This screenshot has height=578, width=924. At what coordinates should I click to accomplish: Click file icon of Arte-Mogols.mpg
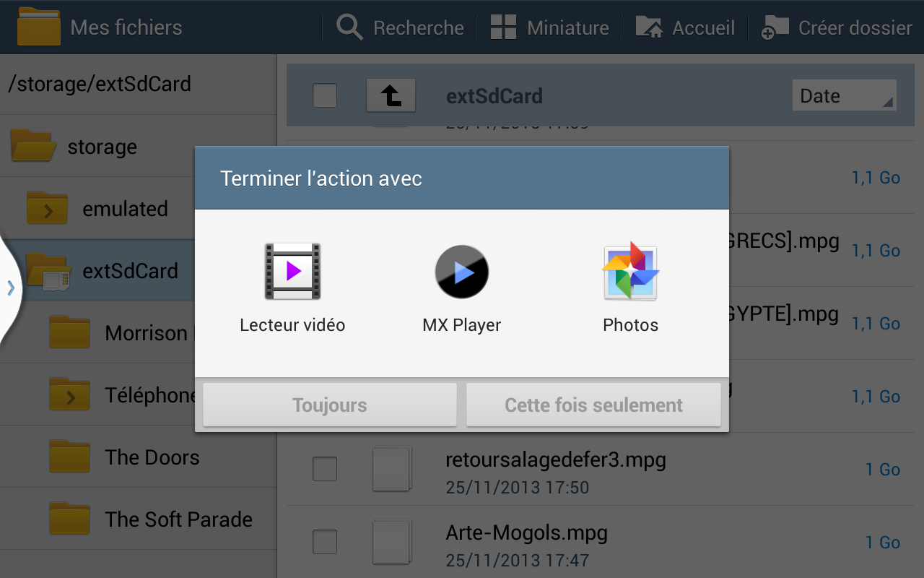(x=392, y=542)
